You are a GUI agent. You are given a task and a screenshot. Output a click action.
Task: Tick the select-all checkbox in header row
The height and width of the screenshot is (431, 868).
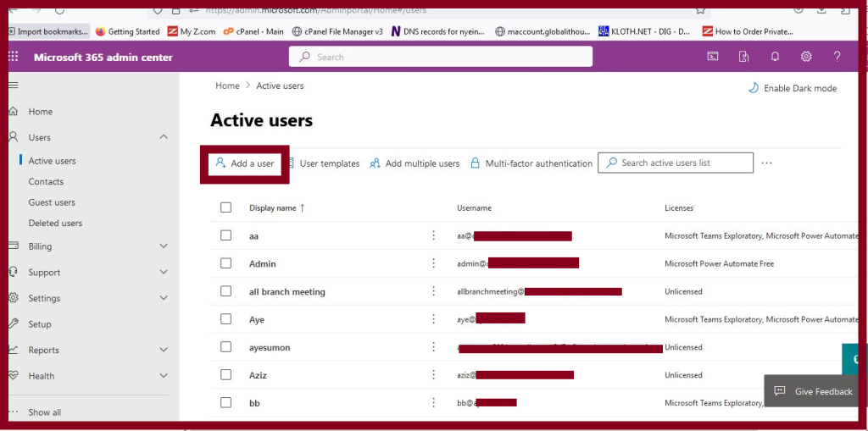[225, 207]
